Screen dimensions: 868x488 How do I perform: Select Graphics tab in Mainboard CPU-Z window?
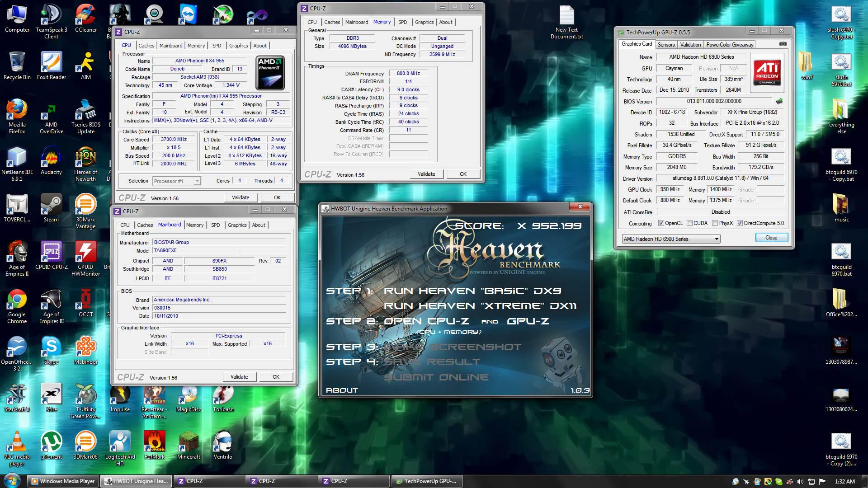[x=237, y=225]
